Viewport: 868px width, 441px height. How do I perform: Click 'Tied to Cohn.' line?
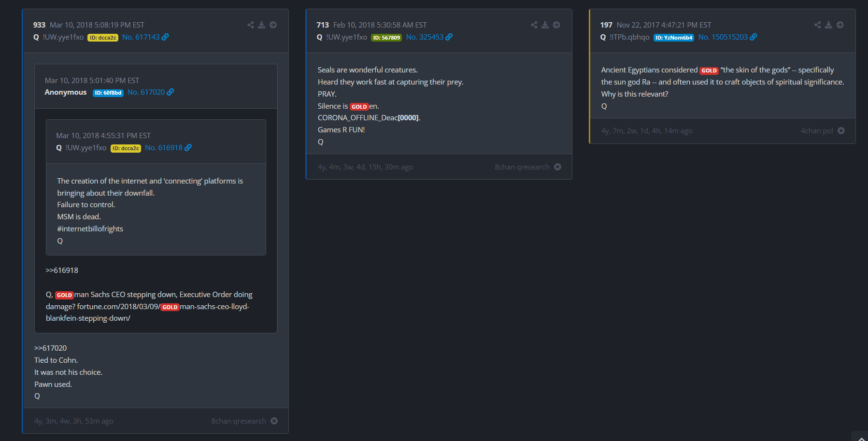(56, 360)
